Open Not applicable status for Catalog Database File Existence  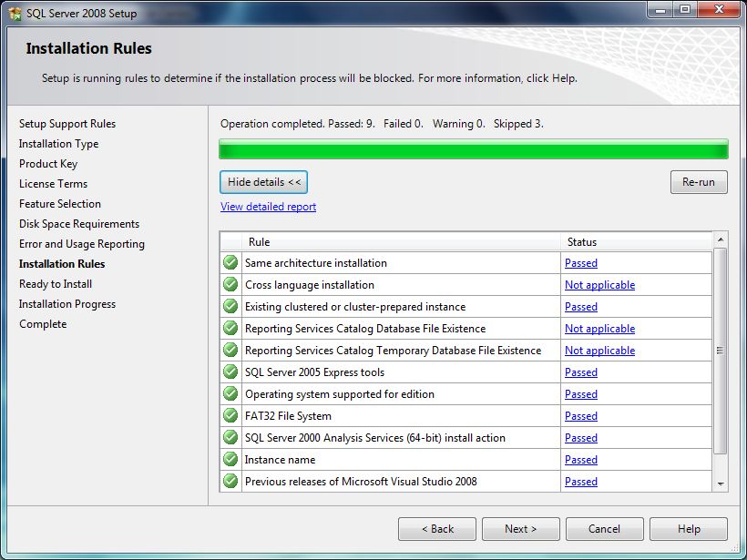point(599,329)
